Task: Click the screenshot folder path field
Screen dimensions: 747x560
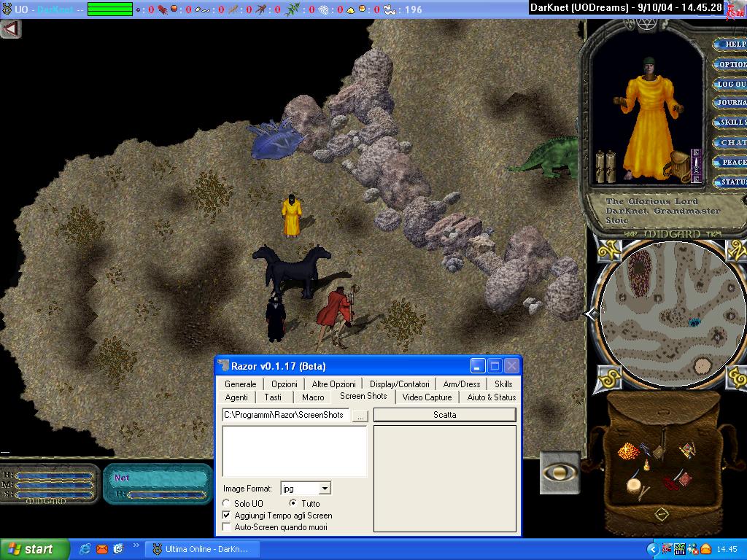Action: [x=286, y=415]
